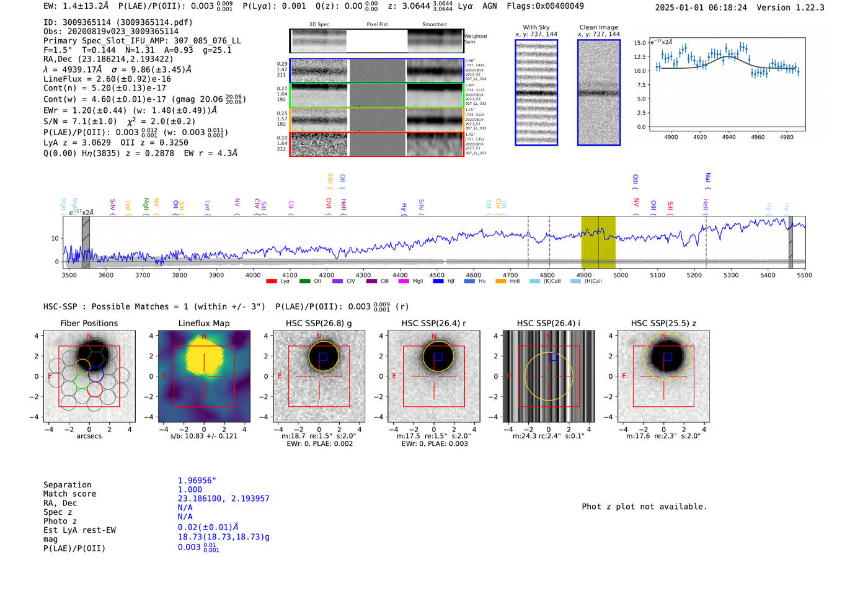Open the Fiber Positions panel
The image size is (868, 591).
pos(89,376)
